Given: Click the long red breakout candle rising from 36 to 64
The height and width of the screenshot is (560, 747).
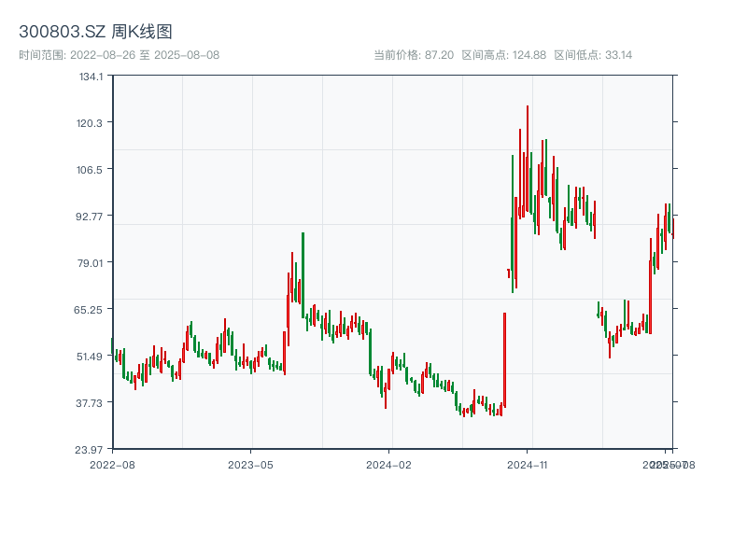Looking at the screenshot, I should pyautogui.click(x=505, y=360).
